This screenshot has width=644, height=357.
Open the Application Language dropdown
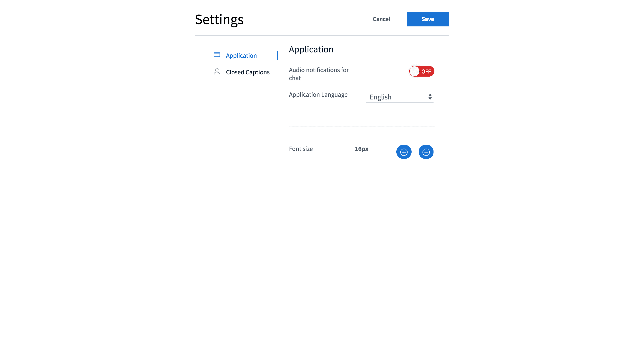coord(400,97)
